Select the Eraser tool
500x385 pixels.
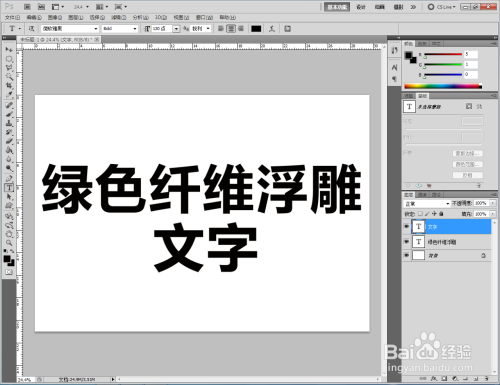click(x=9, y=141)
